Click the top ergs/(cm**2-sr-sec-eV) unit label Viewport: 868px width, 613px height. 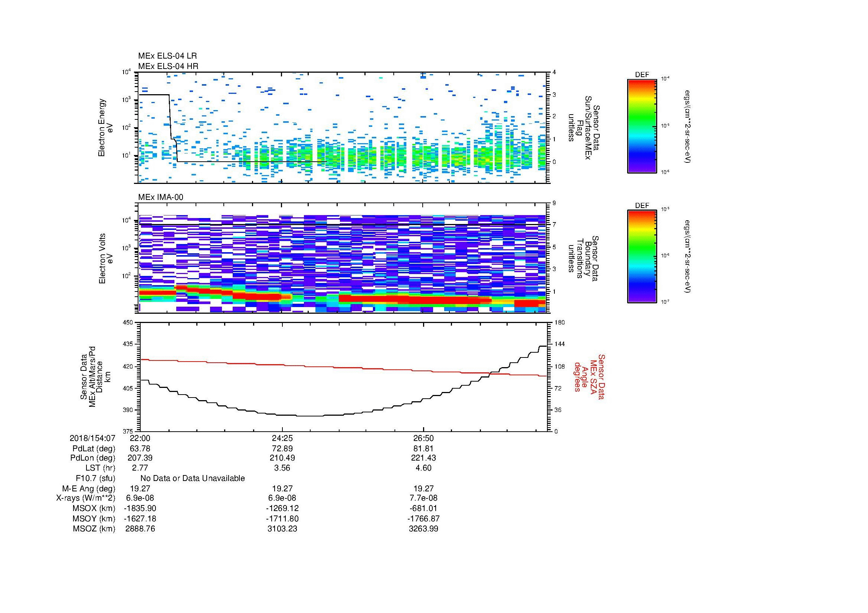(687, 126)
